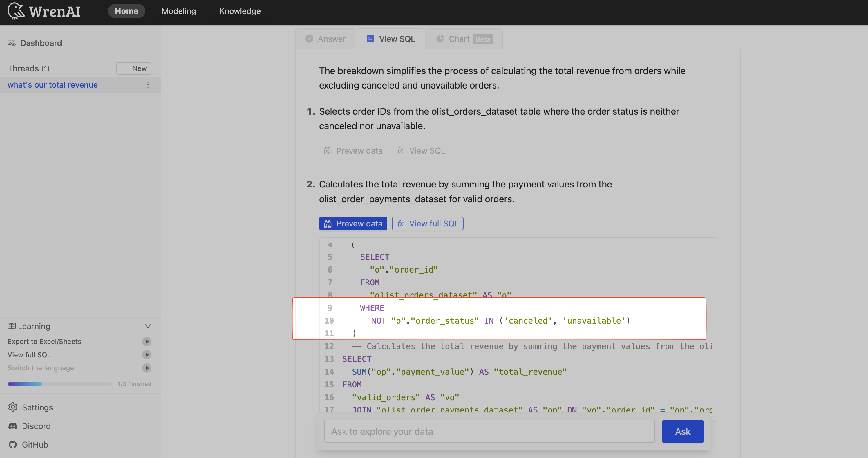This screenshot has height=458, width=868.
Task: Open thread options three-dot menu
Action: pyautogui.click(x=148, y=84)
